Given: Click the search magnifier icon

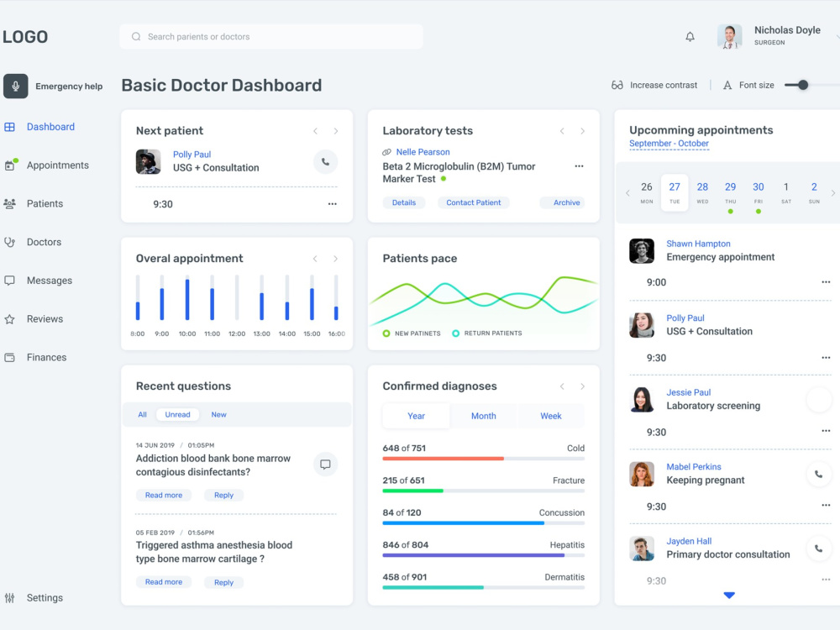Looking at the screenshot, I should (136, 36).
